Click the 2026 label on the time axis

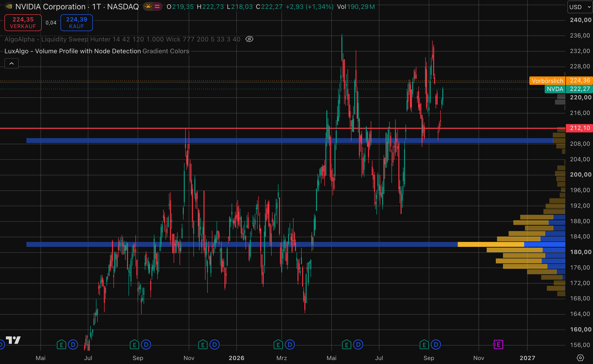click(236, 358)
